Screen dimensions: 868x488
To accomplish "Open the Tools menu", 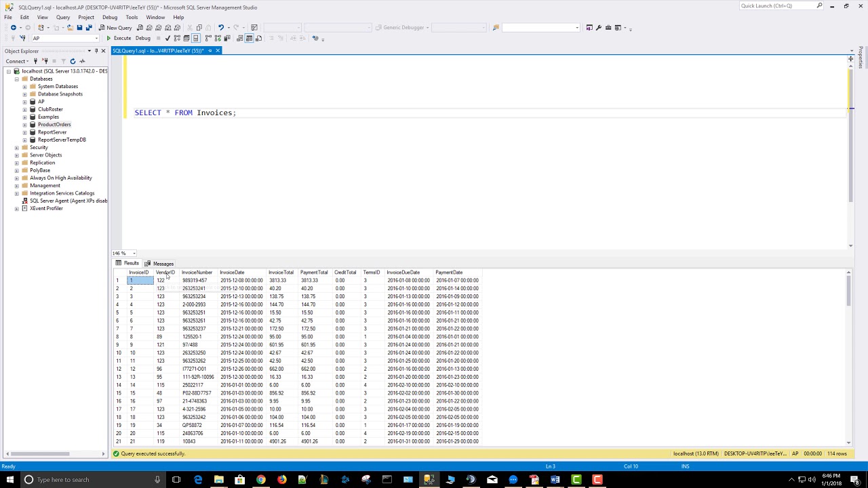I will pyautogui.click(x=132, y=17).
